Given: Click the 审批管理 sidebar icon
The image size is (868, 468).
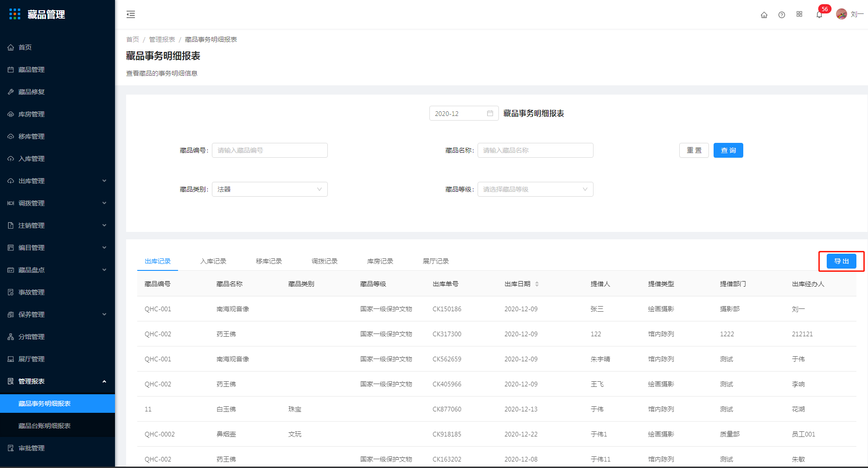Looking at the screenshot, I should coord(11,448).
